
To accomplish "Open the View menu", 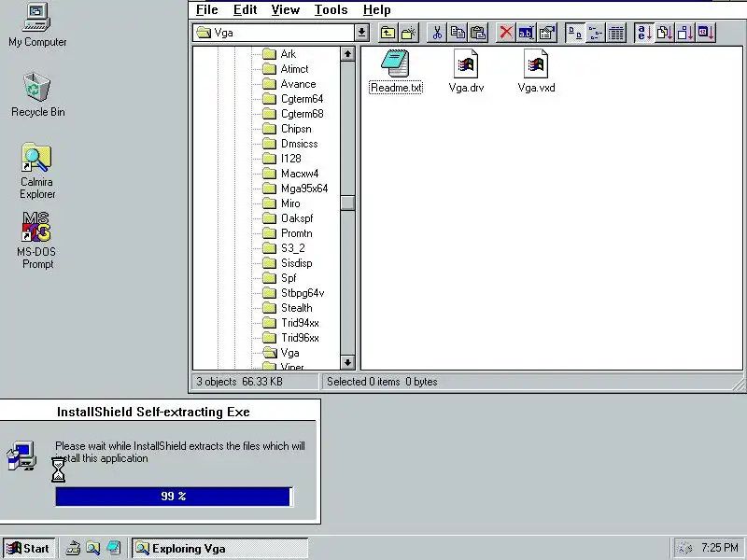I will click(x=286, y=9).
